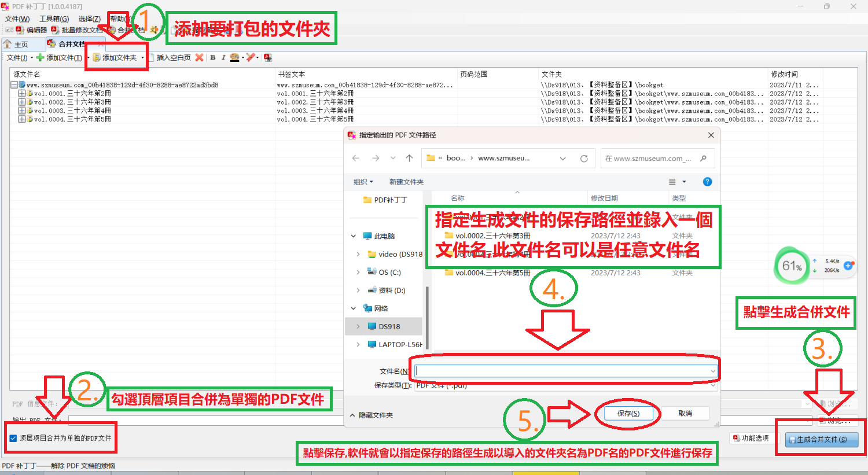Expand the vol.0003.三十六年第4冊 tree node
868x475 pixels.
(21, 111)
